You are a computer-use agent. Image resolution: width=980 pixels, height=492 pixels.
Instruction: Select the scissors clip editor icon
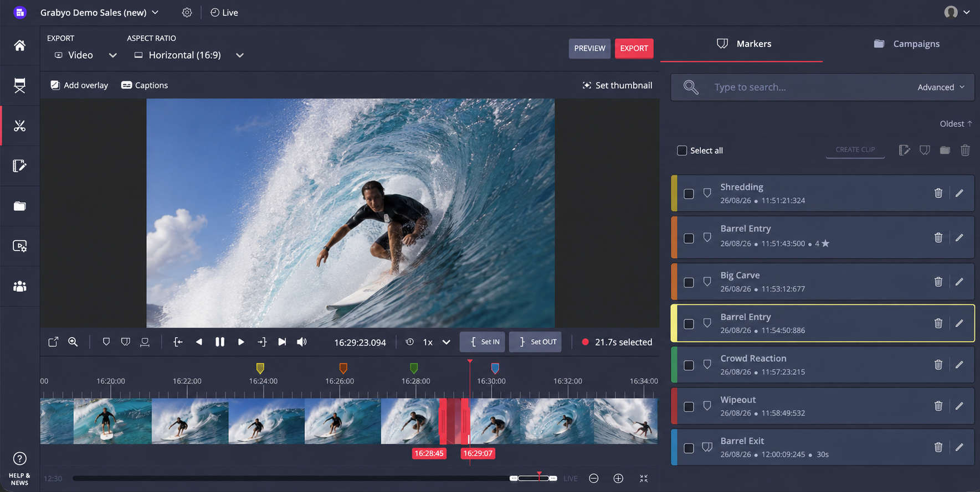(19, 126)
